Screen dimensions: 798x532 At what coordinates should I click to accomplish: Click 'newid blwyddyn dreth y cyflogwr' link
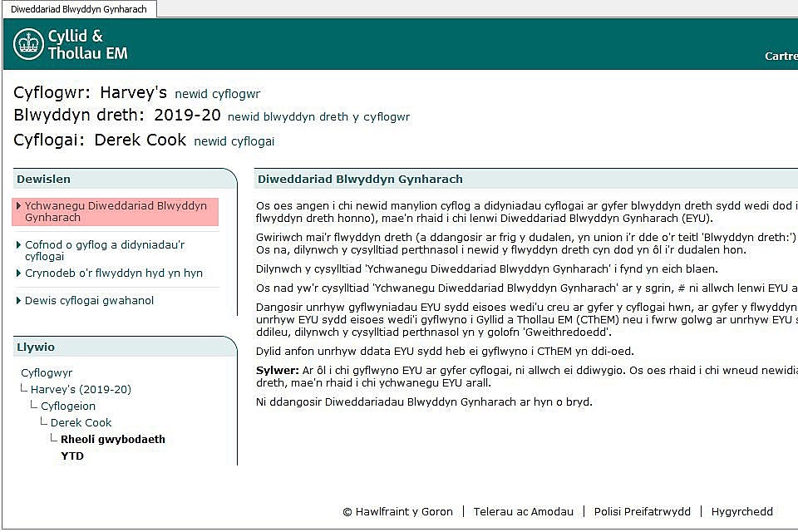coord(318,117)
